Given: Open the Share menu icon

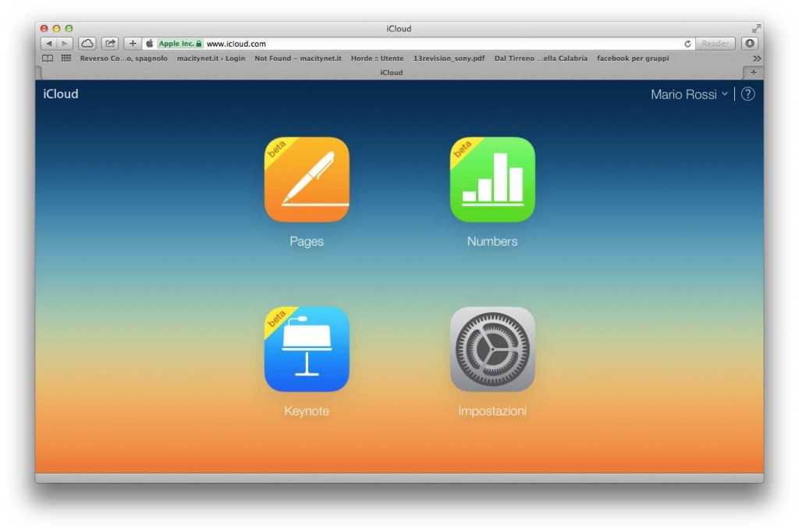Looking at the screenshot, I should click(x=109, y=43).
